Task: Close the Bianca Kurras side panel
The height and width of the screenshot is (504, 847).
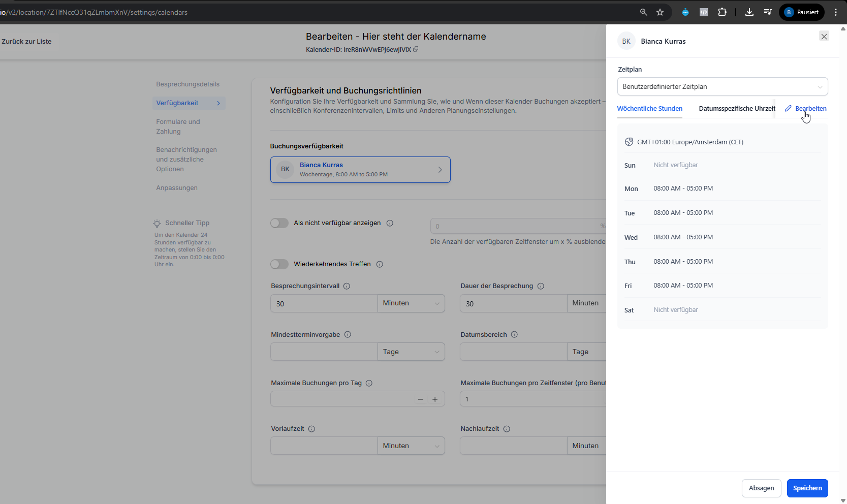Action: 824,36
